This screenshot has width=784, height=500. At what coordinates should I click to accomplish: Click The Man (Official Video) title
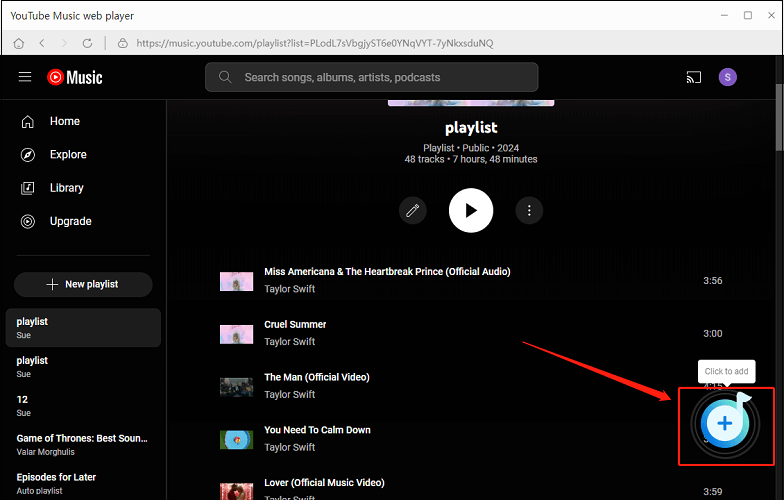[316, 377]
